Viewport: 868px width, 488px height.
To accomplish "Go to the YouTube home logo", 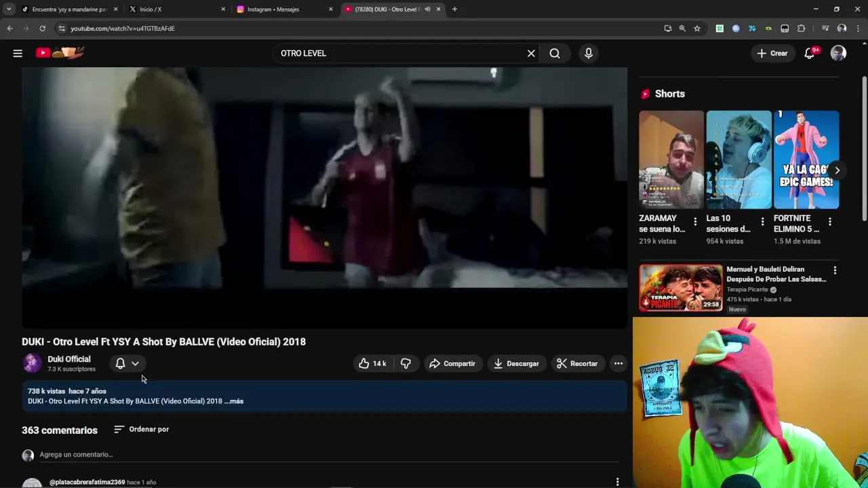I will click(x=59, y=53).
